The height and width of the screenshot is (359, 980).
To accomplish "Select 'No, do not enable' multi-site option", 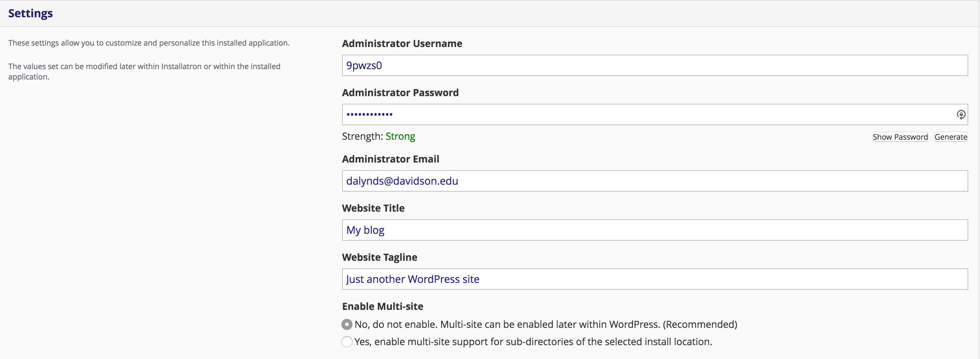I will pyautogui.click(x=347, y=324).
